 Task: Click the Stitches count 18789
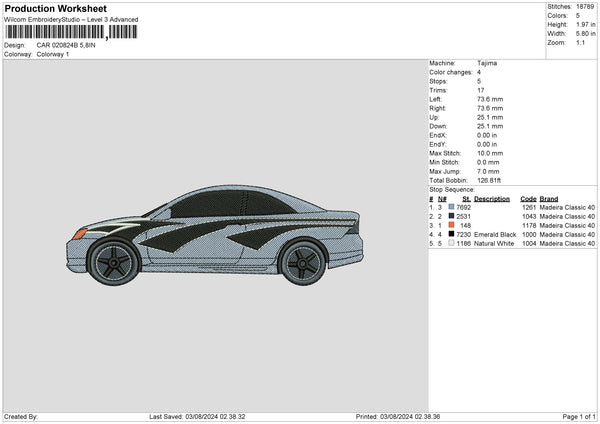587,6
